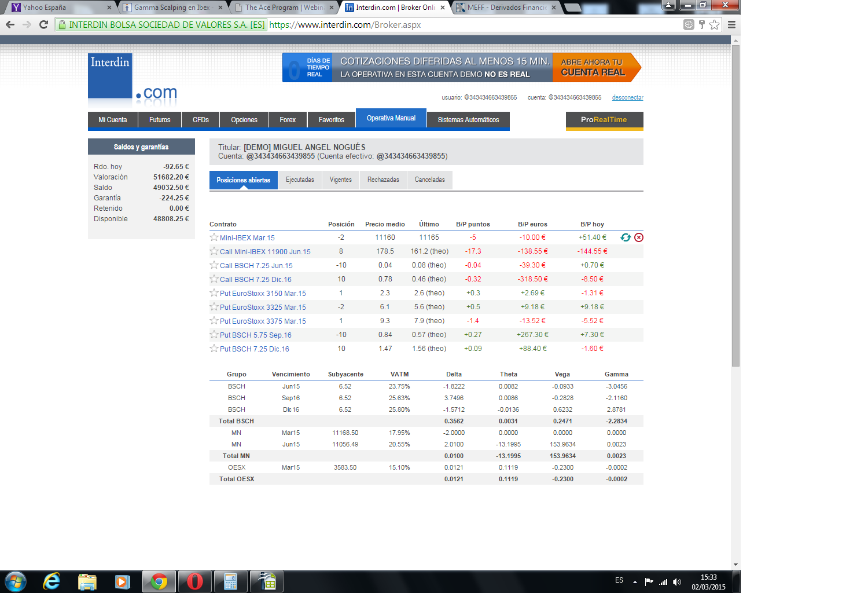This screenshot has width=868, height=593.
Task: Switch to the Vigentes tab
Action: point(341,180)
